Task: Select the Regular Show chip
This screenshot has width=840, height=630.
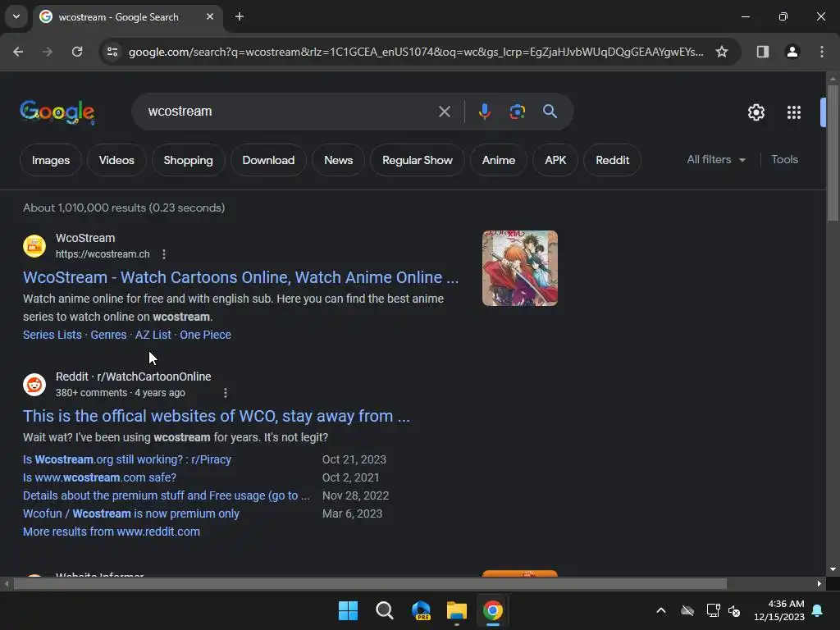Action: pos(418,160)
